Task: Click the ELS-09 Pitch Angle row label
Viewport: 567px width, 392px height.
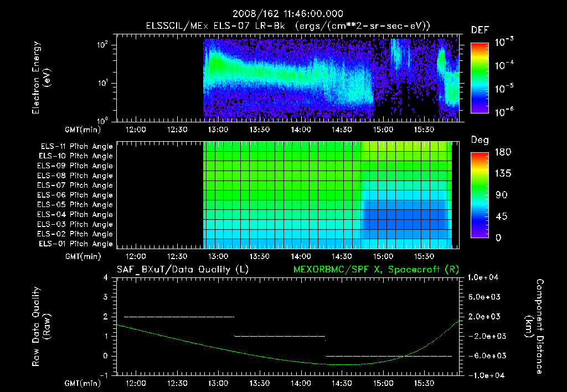Action: (75, 166)
